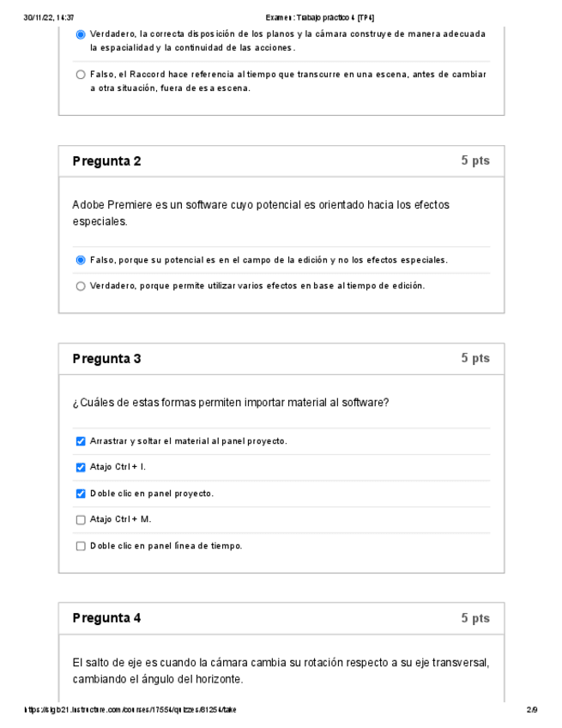Click the 'Pregunta 3' heading
The height and width of the screenshot is (728, 562).
106,359
